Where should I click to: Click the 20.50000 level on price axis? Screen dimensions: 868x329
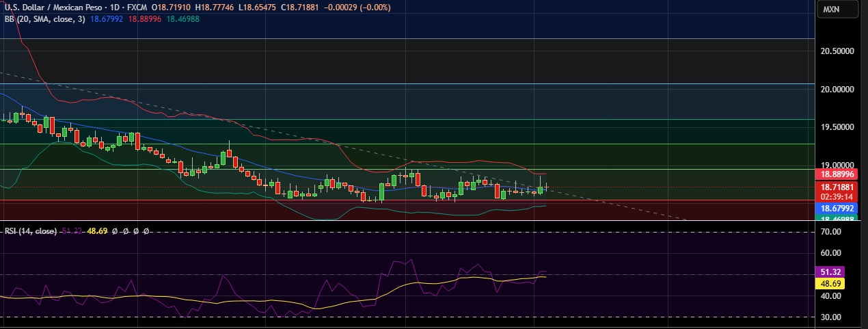click(x=837, y=51)
